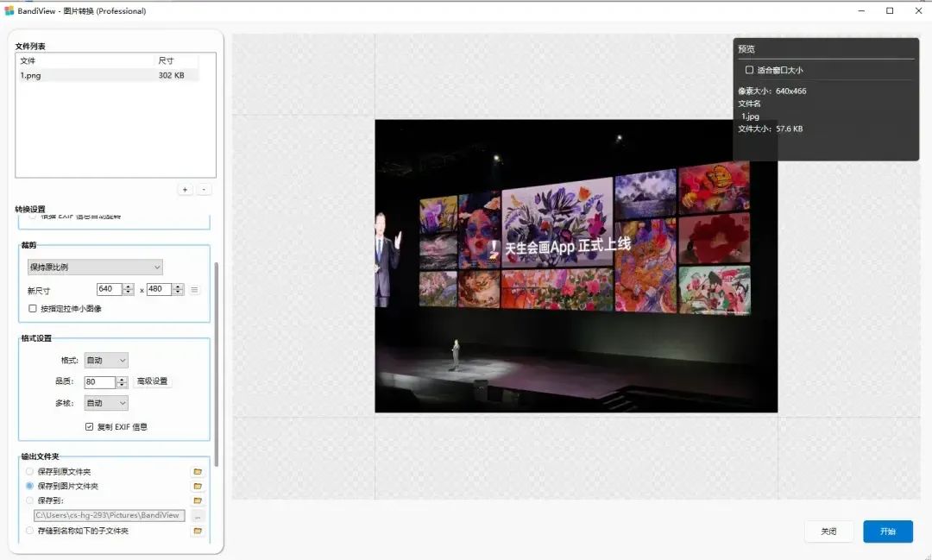Click the minus remove-file button
The image size is (932, 560).
point(204,190)
